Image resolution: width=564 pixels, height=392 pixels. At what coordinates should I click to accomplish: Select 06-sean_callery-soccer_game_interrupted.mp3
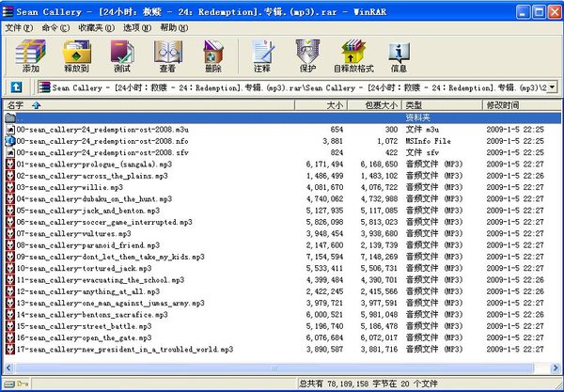[104, 222]
